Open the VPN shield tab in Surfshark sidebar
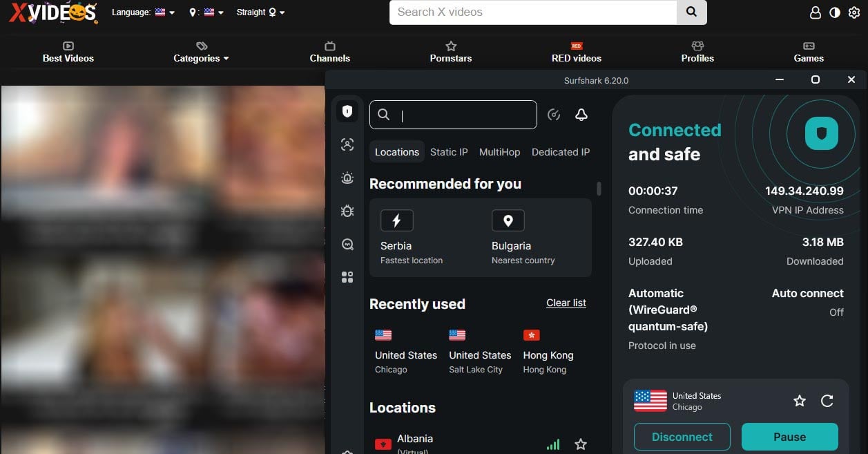Image resolution: width=868 pixels, height=454 pixels. tap(347, 111)
